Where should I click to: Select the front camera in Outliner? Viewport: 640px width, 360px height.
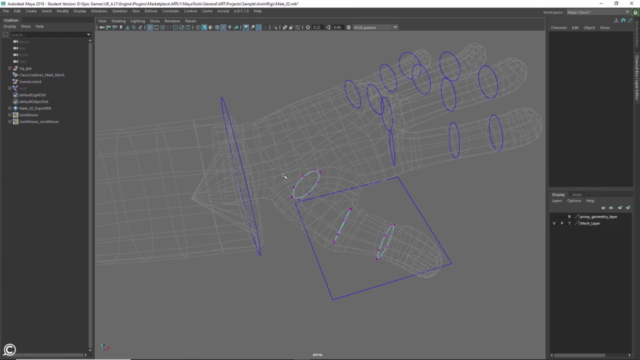click(x=24, y=55)
